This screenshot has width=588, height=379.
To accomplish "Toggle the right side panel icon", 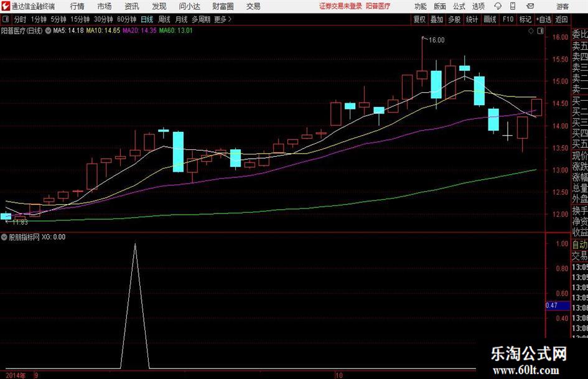I will (540, 31).
